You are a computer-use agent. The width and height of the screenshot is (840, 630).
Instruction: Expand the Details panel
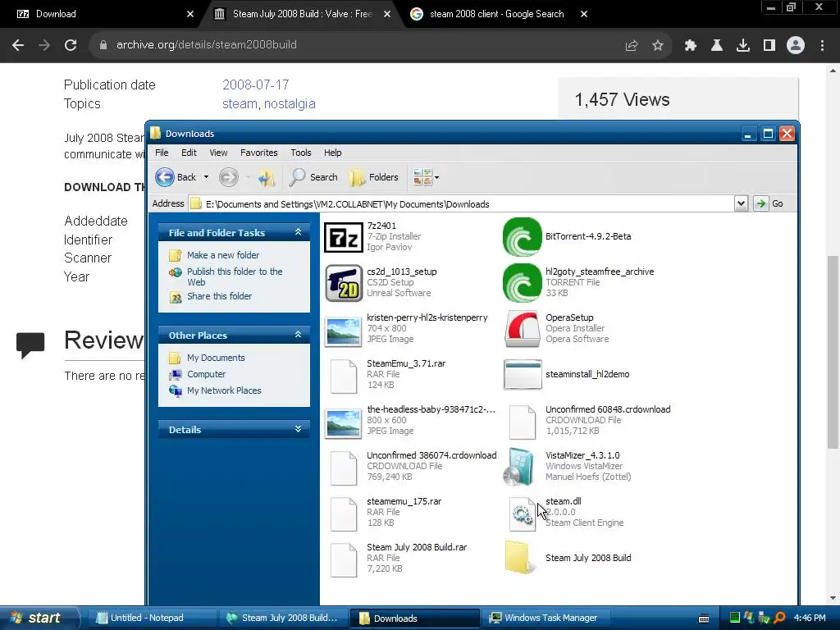299,428
